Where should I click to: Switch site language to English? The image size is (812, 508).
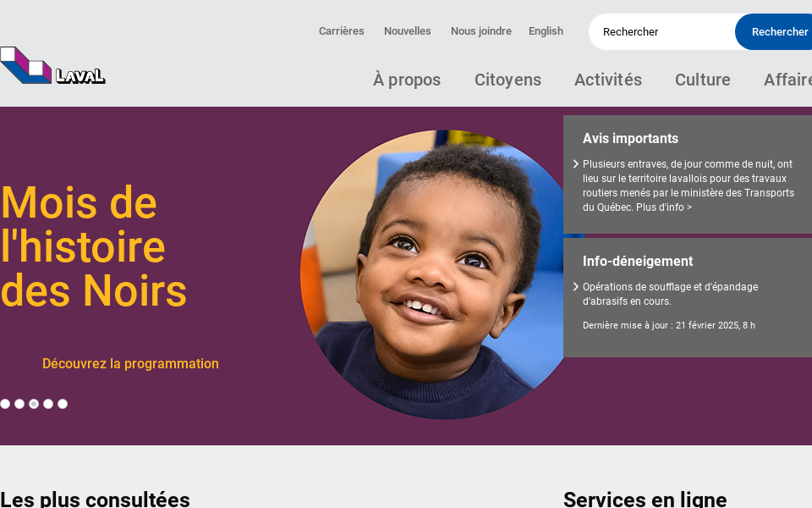[x=546, y=31]
